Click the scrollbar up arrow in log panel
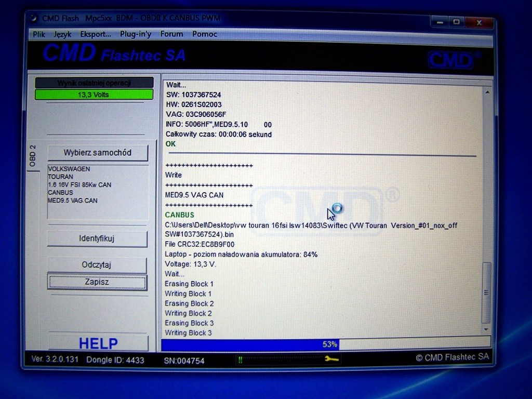This screenshot has height=399, width=532. [x=487, y=92]
